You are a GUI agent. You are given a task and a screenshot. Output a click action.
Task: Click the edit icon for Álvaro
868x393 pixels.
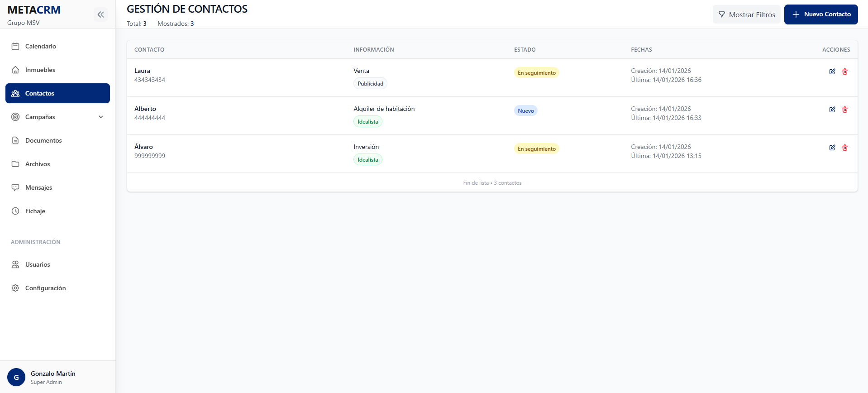coord(832,148)
